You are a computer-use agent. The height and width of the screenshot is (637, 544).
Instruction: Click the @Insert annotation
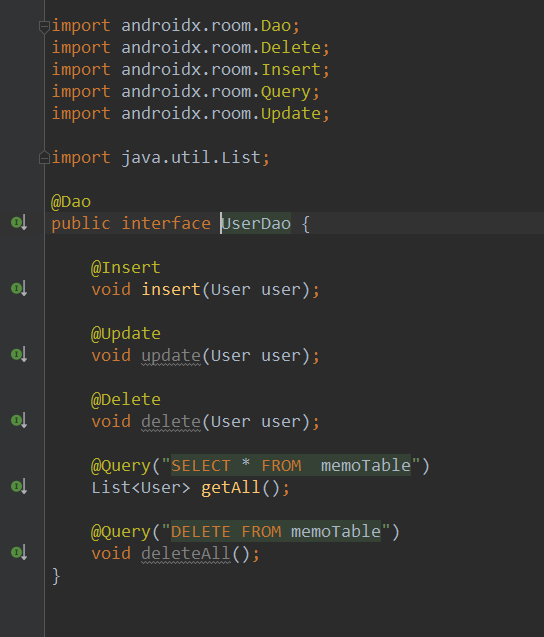click(126, 268)
